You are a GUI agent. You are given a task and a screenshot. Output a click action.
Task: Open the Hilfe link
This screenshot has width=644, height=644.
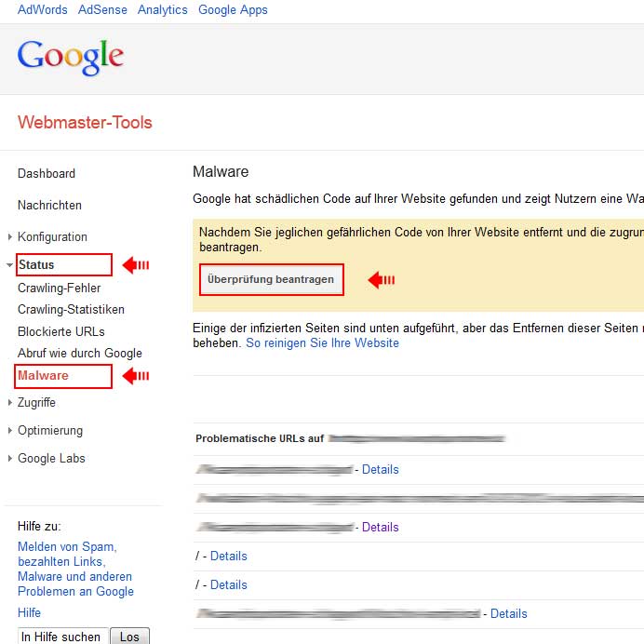29,612
